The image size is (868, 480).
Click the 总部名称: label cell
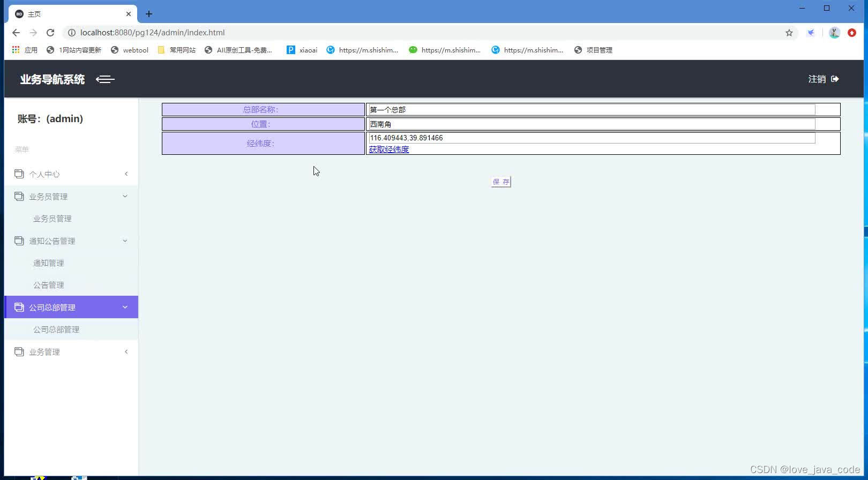pyautogui.click(x=263, y=110)
